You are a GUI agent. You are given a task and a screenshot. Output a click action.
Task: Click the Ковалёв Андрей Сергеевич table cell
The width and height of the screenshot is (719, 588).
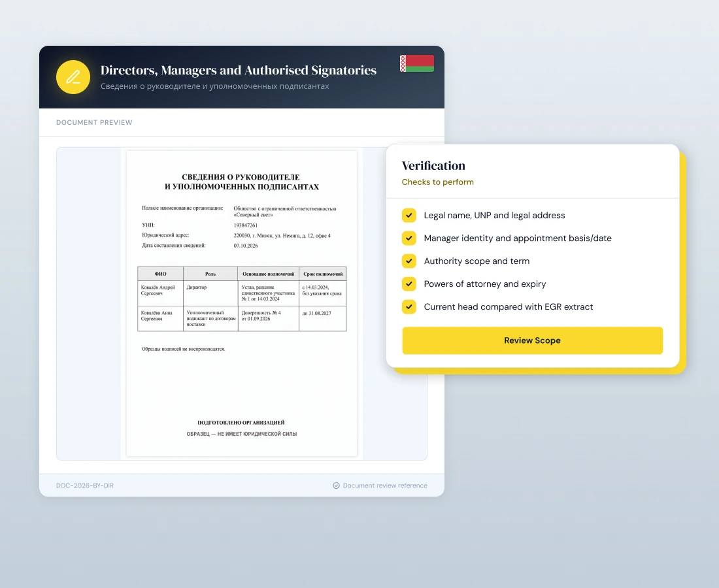161,293
